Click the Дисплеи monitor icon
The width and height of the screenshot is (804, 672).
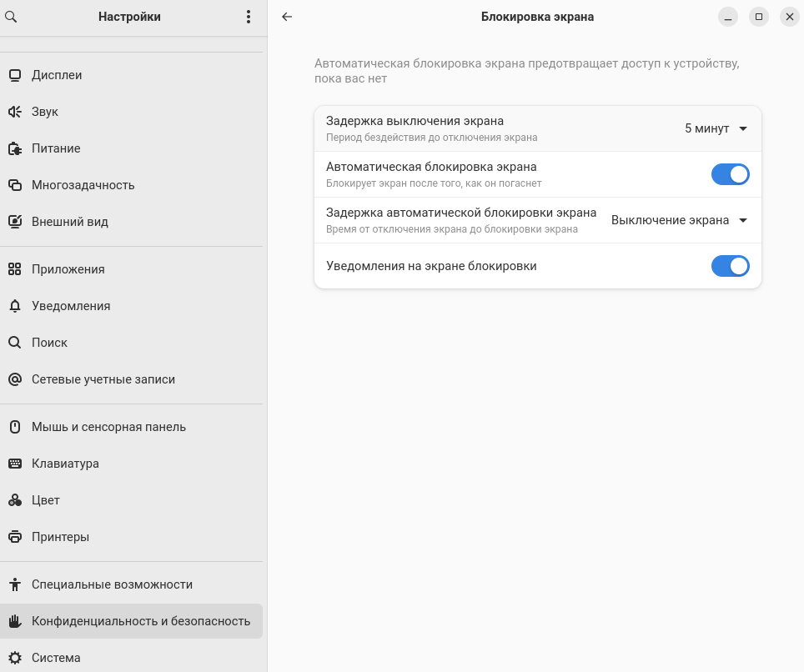pyautogui.click(x=15, y=75)
